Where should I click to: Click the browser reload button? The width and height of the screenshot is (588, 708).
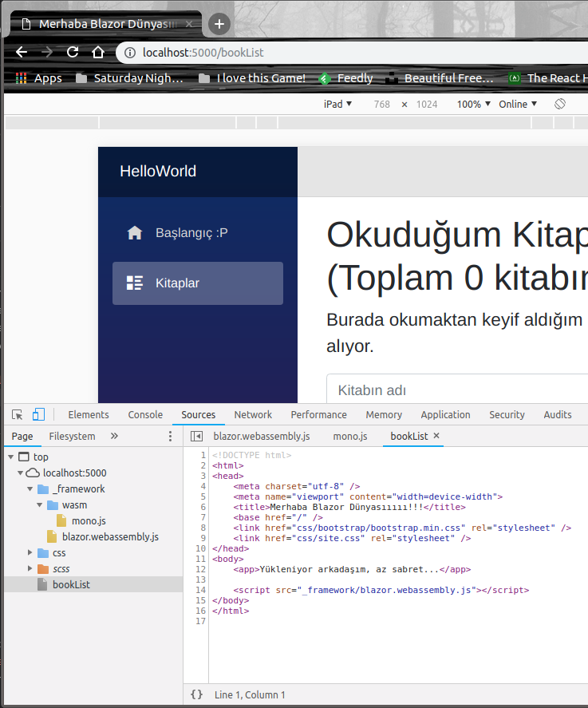pos(73,53)
